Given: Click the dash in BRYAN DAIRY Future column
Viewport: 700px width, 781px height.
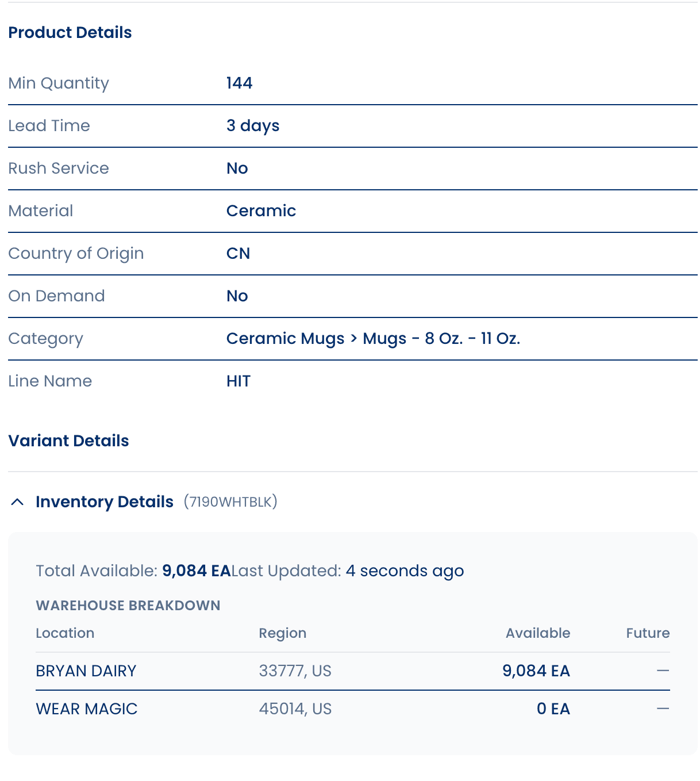Looking at the screenshot, I should pos(662,671).
